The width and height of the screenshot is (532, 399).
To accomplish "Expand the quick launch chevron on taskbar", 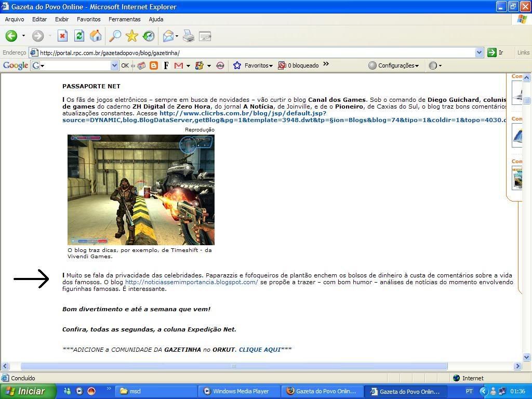I will (109, 388).
